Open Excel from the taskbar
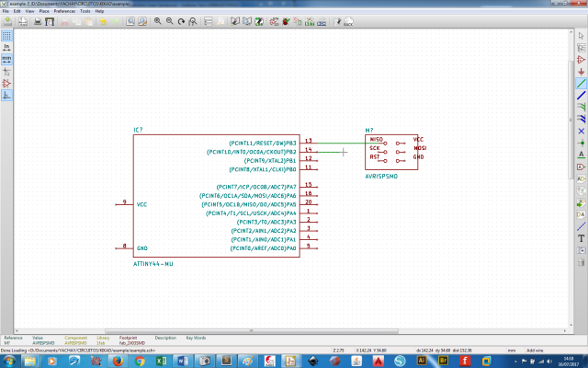The image size is (588, 368). [162, 362]
